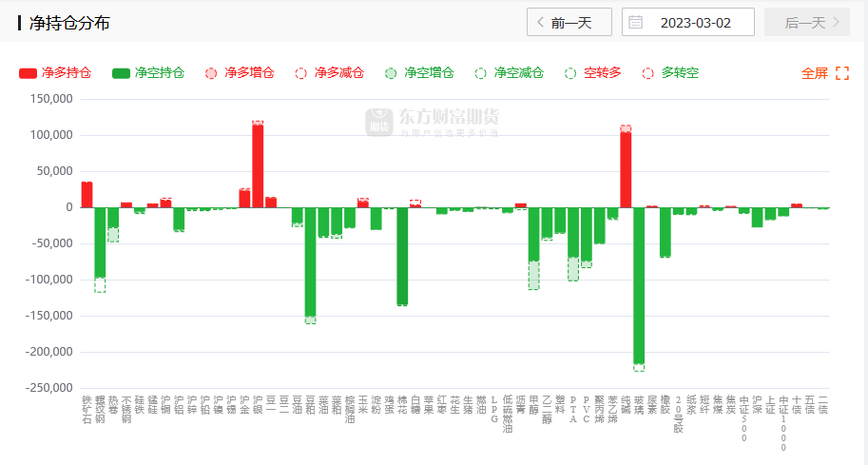Click the calendar icon in date field
This screenshot has width=868, height=465.
(636, 22)
